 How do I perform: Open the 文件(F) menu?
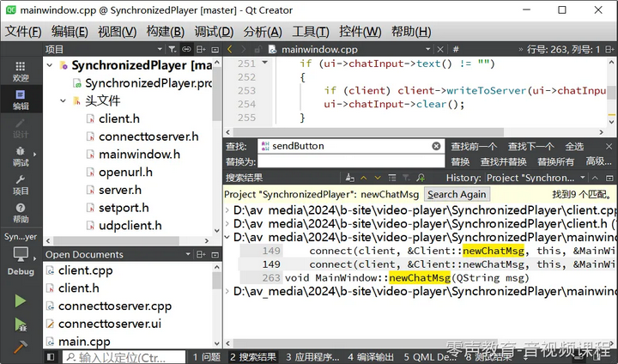pyautogui.click(x=23, y=32)
